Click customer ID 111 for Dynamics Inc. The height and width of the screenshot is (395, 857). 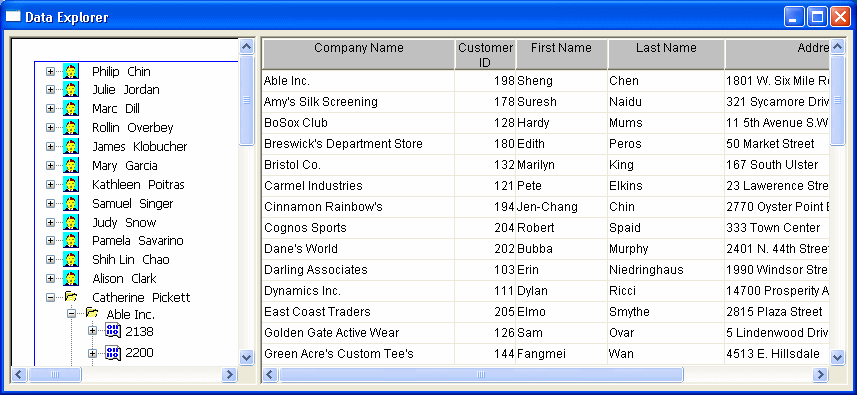pyautogui.click(x=485, y=291)
